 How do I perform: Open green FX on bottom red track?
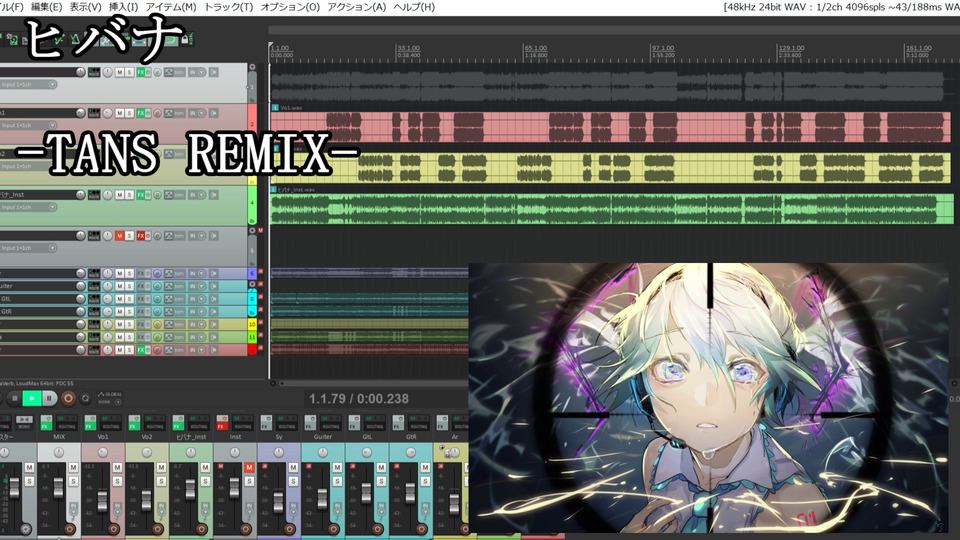pos(141,350)
